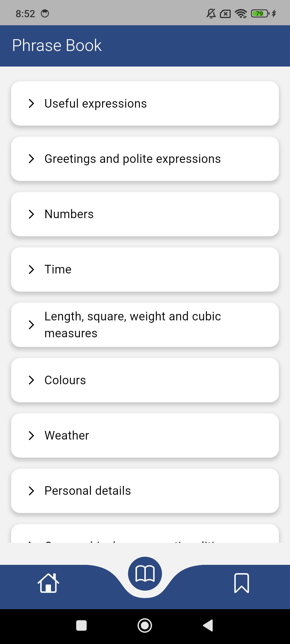Expand chevron beside Weather
Viewport: 290px width, 644px height.
tap(31, 435)
